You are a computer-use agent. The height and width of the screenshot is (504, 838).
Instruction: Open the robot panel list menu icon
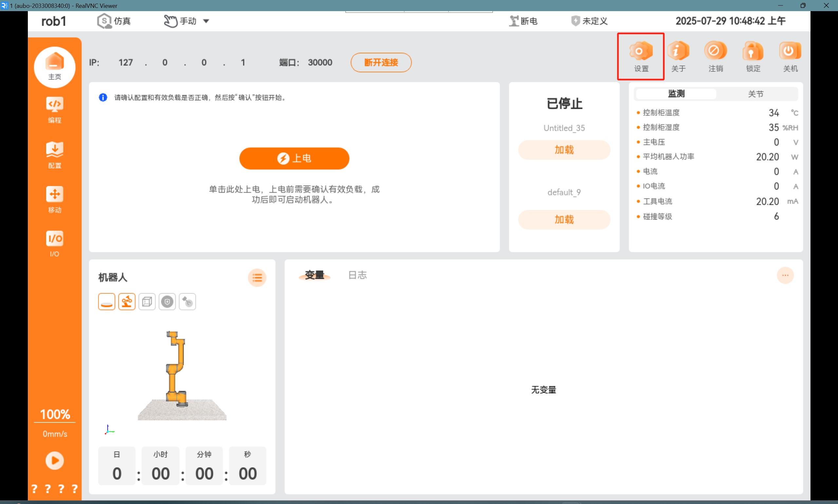pos(257,278)
